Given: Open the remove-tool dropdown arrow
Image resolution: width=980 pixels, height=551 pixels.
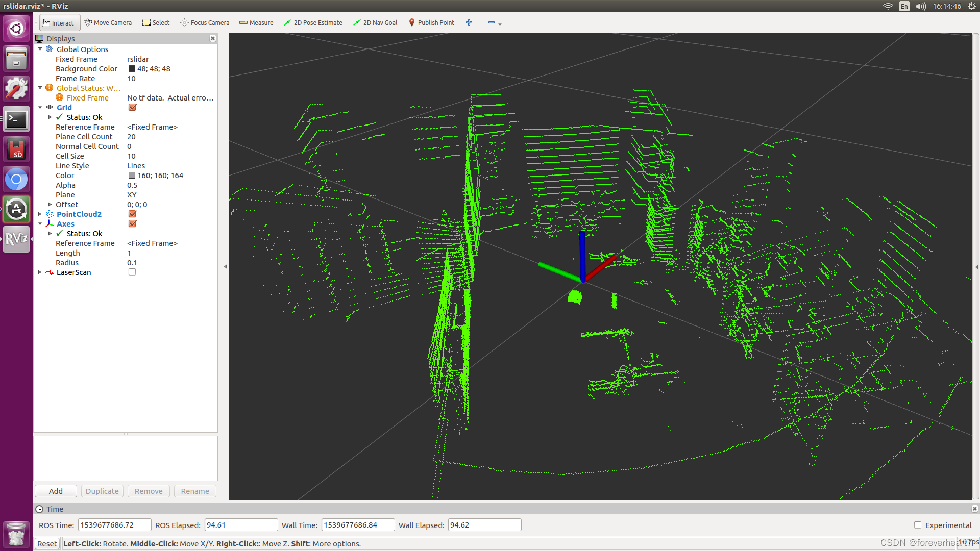Looking at the screenshot, I should click(x=500, y=23).
